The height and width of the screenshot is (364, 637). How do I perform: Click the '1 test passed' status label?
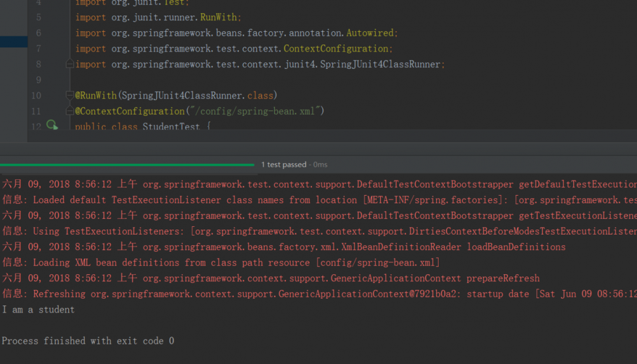tap(284, 164)
